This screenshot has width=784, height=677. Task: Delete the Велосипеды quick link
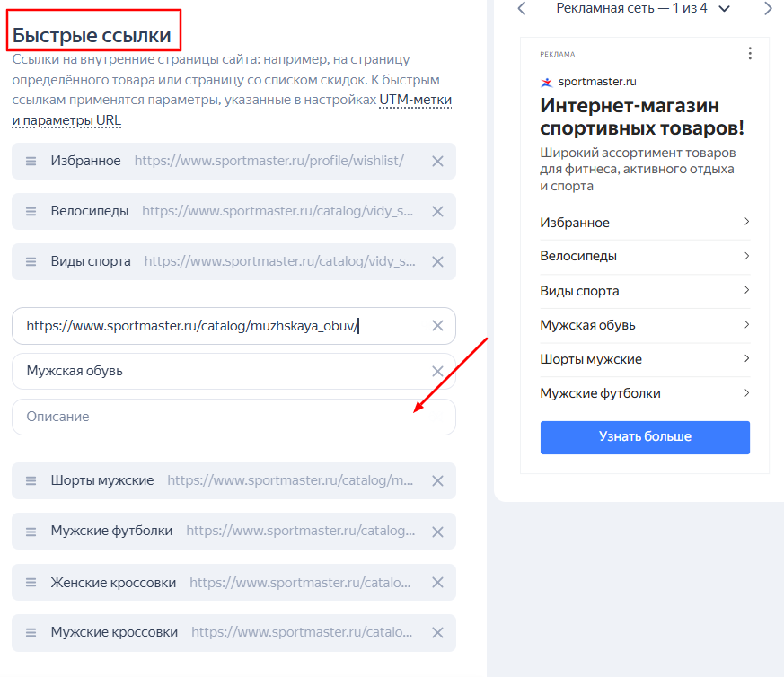[437, 212]
